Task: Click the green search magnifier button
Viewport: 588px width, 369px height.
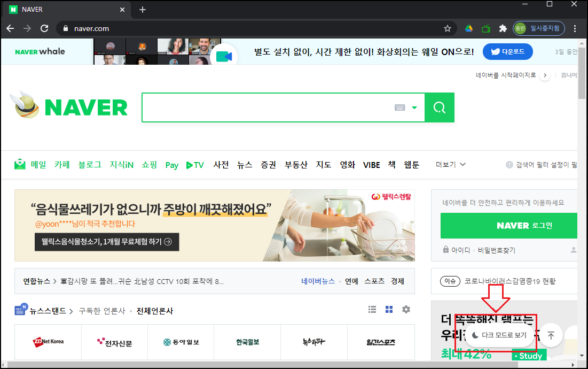Action: click(440, 107)
